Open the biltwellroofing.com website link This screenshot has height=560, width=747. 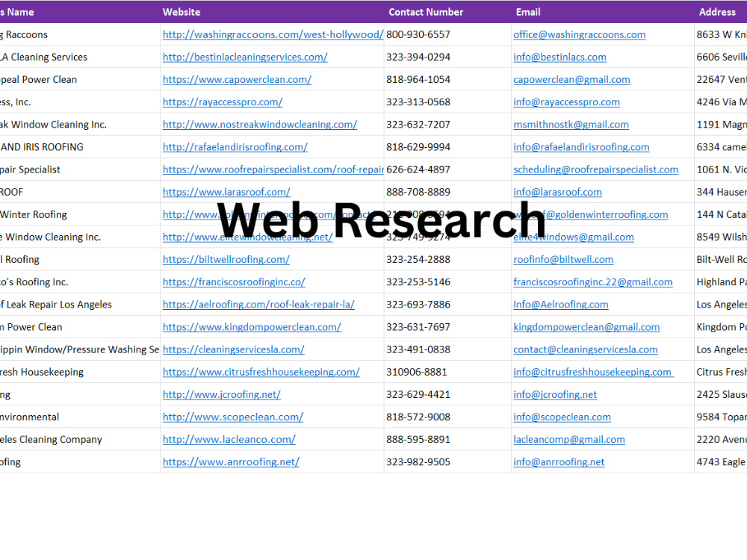[226, 260]
